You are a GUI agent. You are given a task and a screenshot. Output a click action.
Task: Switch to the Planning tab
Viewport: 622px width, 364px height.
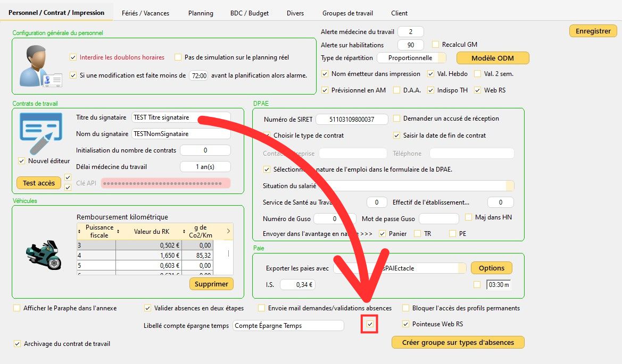[201, 13]
